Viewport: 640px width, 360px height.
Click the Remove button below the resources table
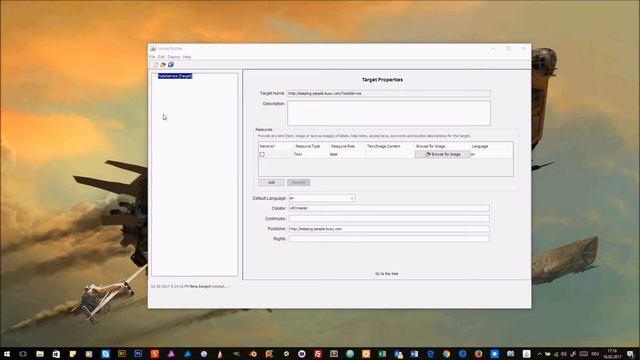298,182
